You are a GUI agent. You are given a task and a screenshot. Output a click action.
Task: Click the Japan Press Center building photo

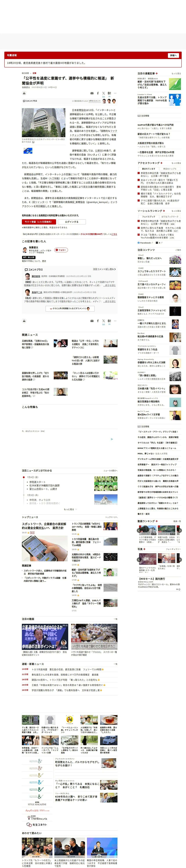coord(44,123)
